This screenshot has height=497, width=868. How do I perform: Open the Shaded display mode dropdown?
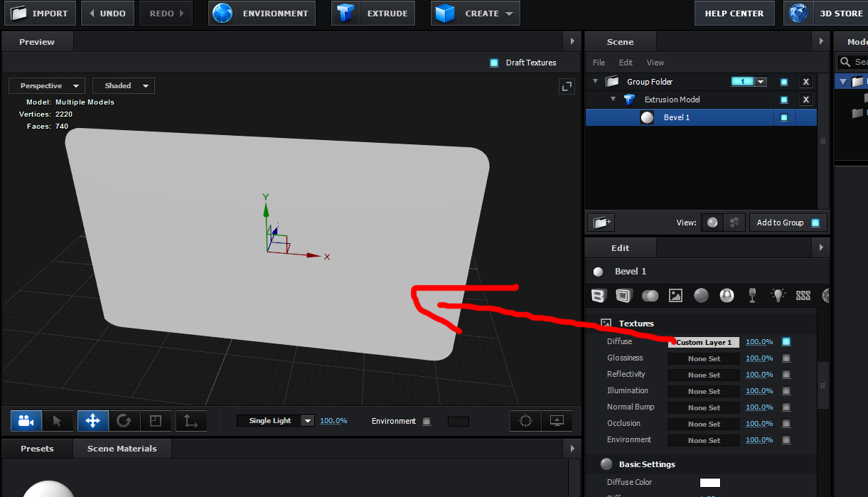[x=124, y=86]
